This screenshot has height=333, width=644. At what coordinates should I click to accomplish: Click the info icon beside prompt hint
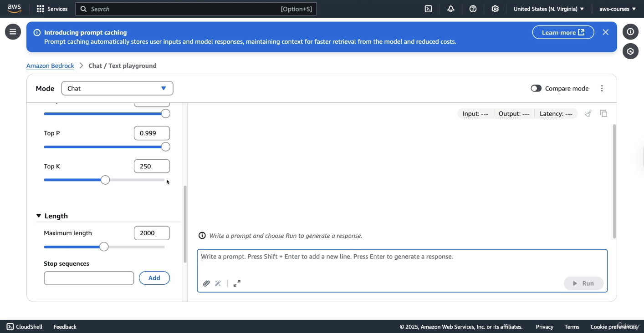point(202,236)
